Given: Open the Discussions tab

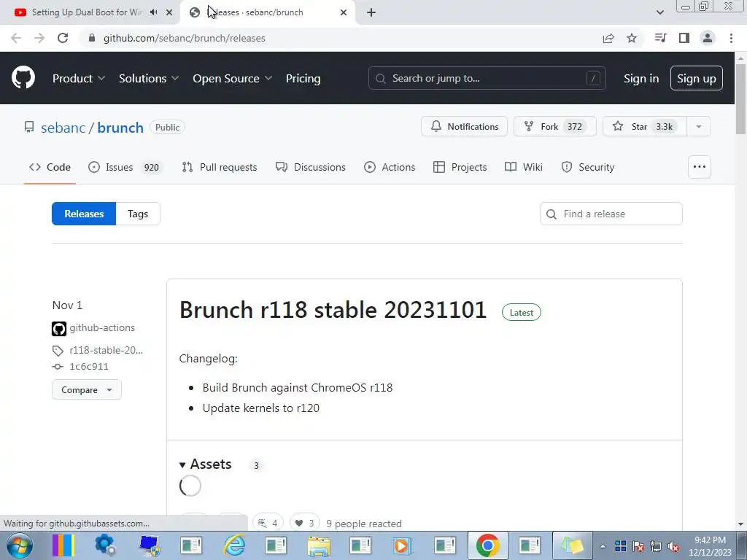Looking at the screenshot, I should point(311,167).
